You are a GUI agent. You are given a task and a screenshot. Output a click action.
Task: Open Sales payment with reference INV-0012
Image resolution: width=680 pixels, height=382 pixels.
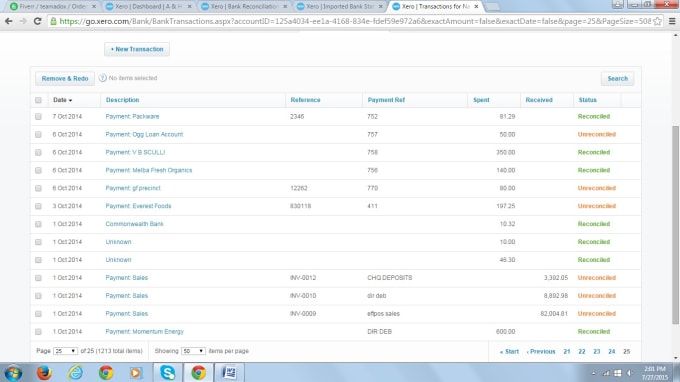point(127,278)
